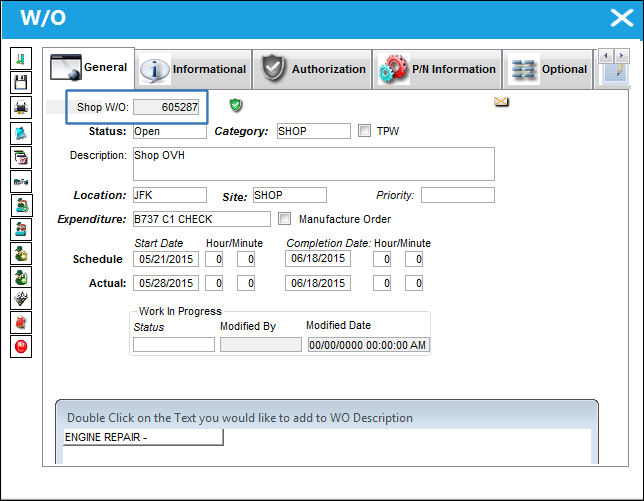Print the work order via printer icon
The image size is (644, 501).
pyautogui.click(x=21, y=108)
